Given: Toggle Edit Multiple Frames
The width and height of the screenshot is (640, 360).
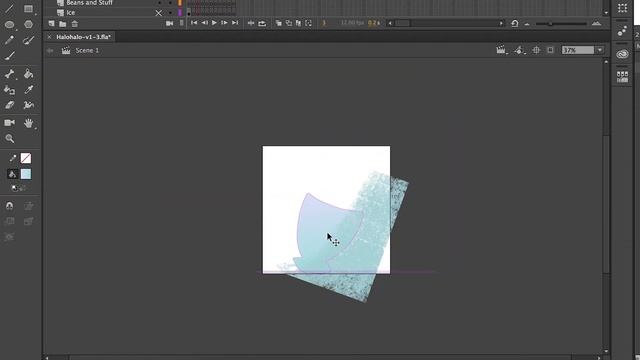Looking at the screenshot, I should 298,23.
